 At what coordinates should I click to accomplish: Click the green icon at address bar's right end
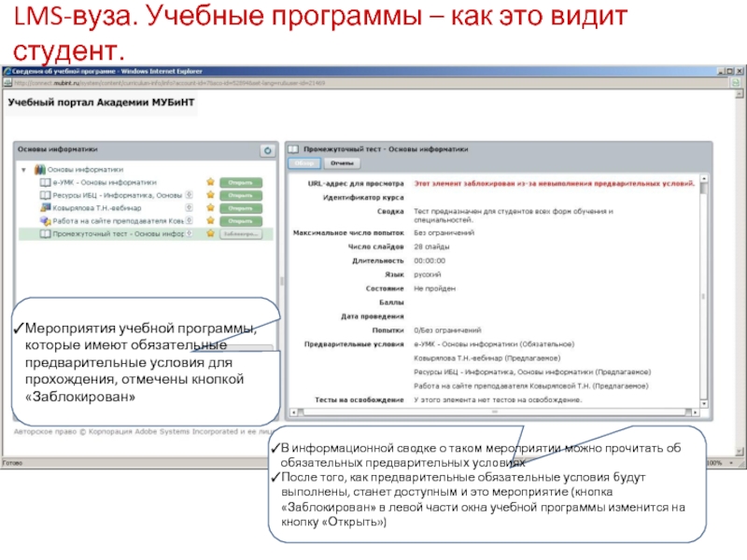[x=736, y=82]
